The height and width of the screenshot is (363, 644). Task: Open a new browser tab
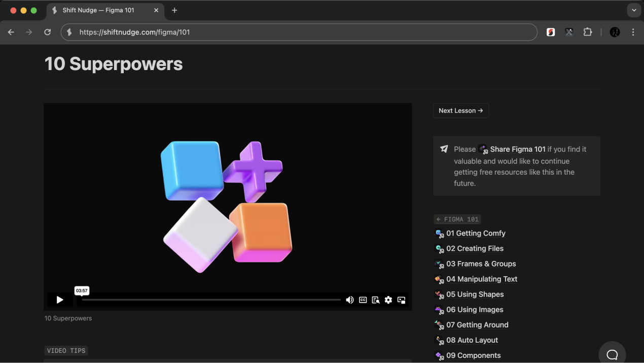(174, 10)
